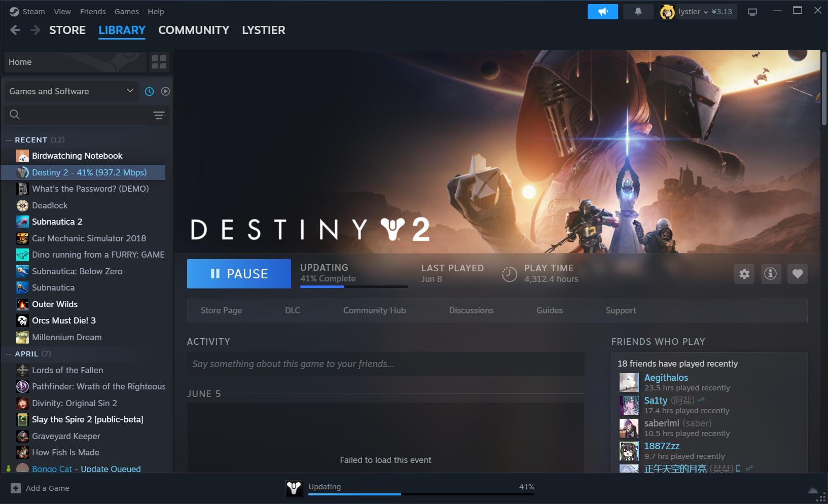Collapse the APRIL category section

pyautogui.click(x=9, y=354)
